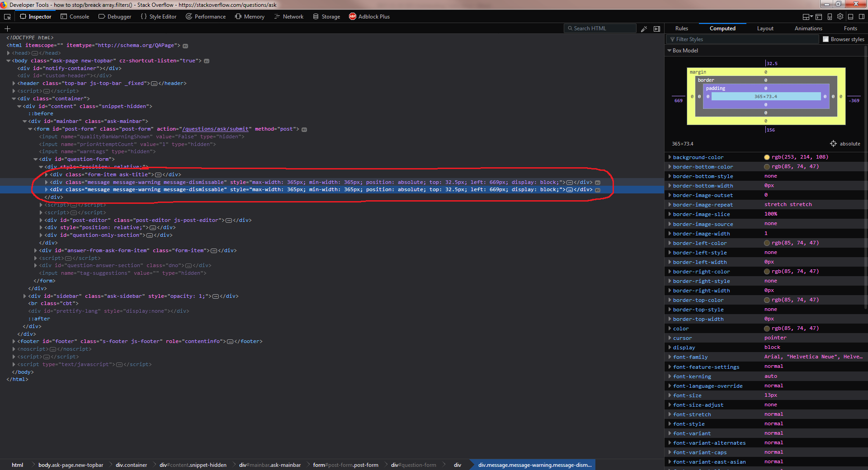Collapse the body element node
This screenshot has width=868, height=470.
coord(9,61)
